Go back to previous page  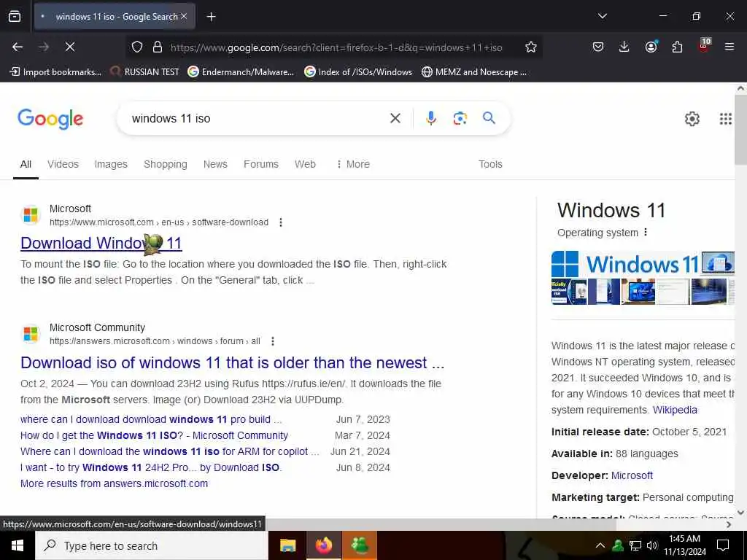[18, 47]
